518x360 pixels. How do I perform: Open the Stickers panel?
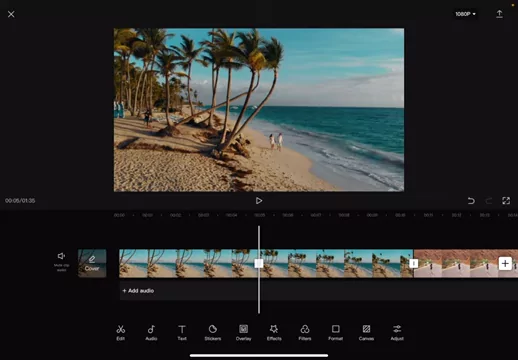(x=213, y=333)
